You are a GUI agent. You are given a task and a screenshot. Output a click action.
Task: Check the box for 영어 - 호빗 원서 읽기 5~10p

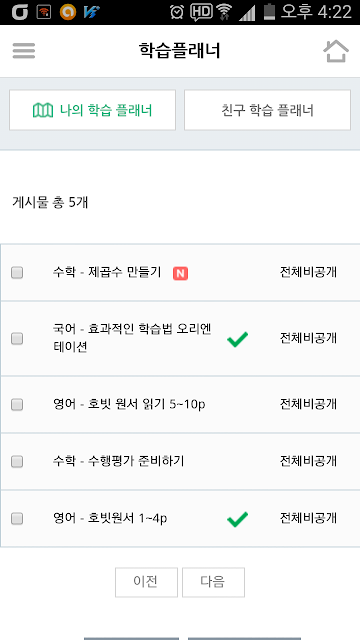tap(17, 404)
